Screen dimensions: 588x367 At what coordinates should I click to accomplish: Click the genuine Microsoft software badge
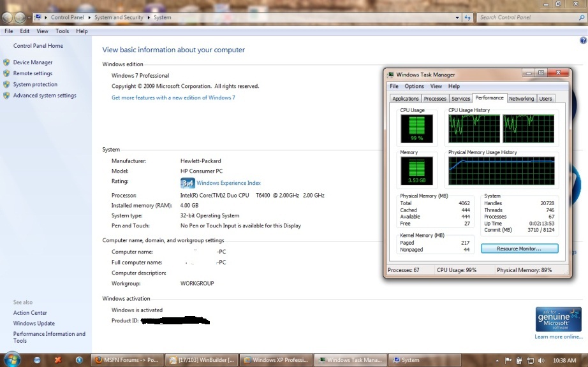(x=559, y=319)
